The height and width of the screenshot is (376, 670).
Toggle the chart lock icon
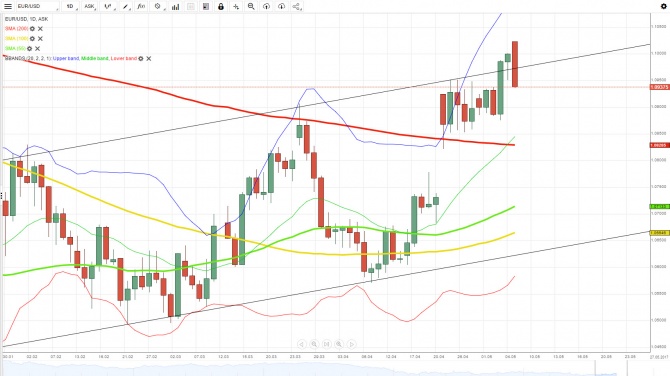(221, 6)
